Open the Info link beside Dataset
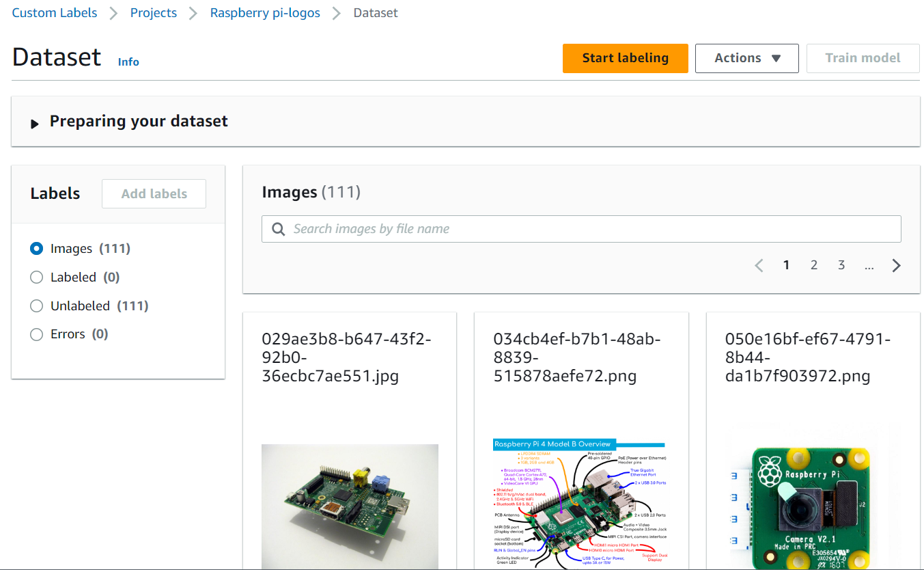The width and height of the screenshot is (924, 570). (x=128, y=62)
